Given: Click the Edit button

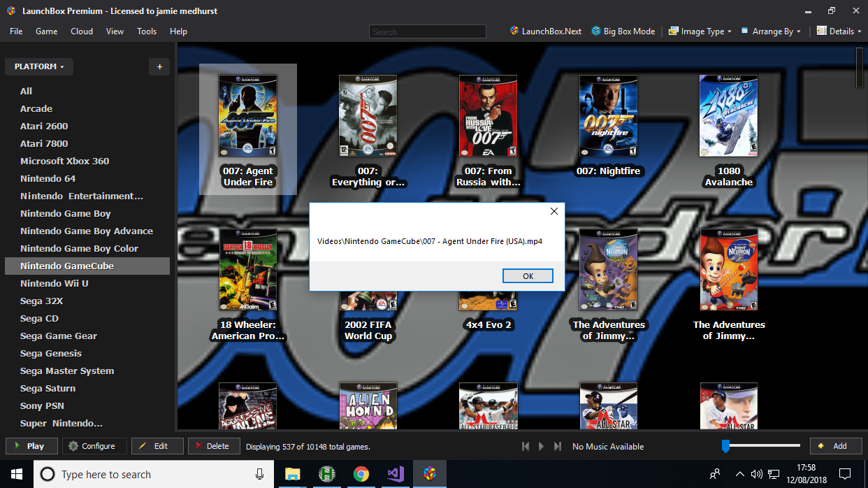Looking at the screenshot, I should point(157,446).
